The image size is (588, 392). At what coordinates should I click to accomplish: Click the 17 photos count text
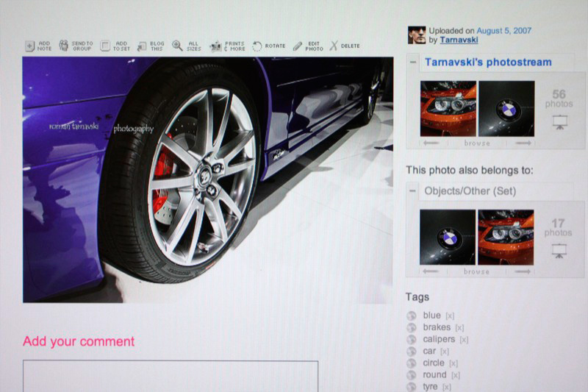[x=559, y=228]
